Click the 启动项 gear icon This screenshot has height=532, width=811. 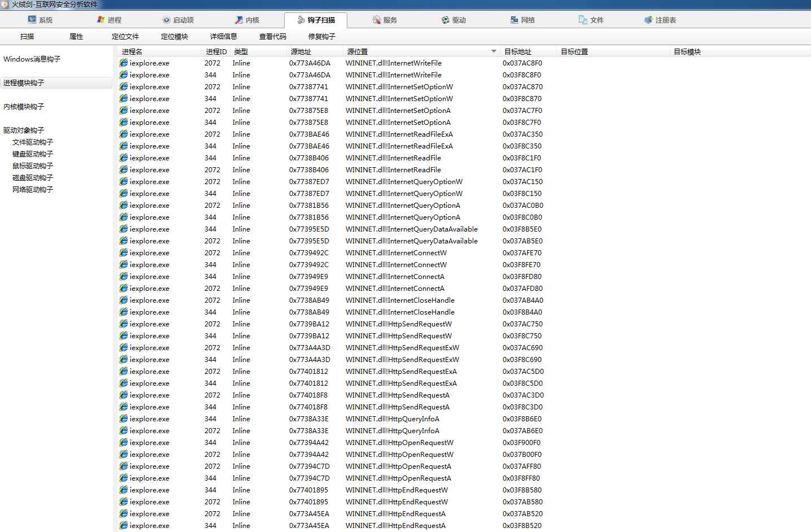click(166, 20)
